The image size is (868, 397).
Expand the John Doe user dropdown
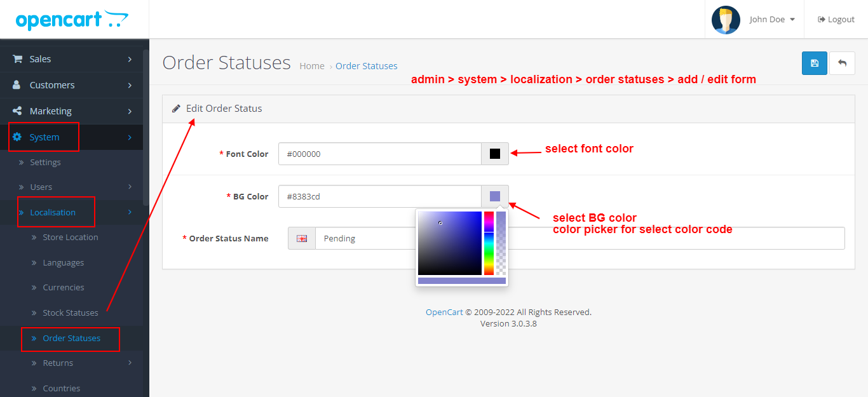click(771, 19)
